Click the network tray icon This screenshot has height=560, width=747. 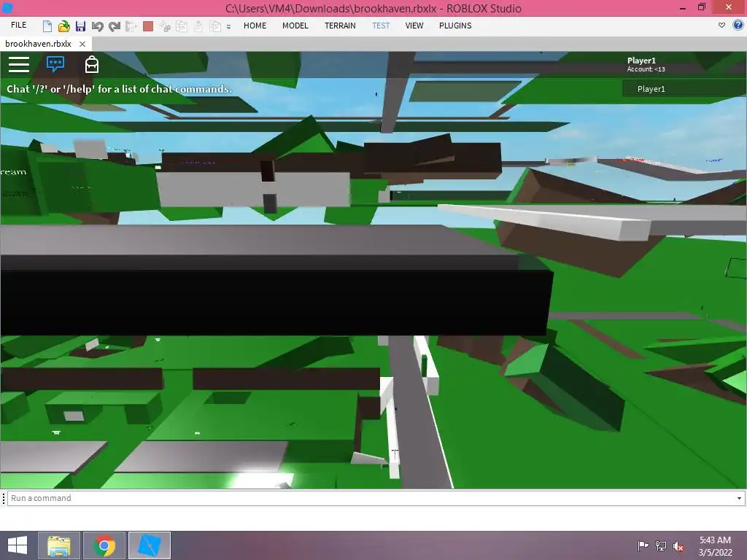pyautogui.click(x=661, y=546)
